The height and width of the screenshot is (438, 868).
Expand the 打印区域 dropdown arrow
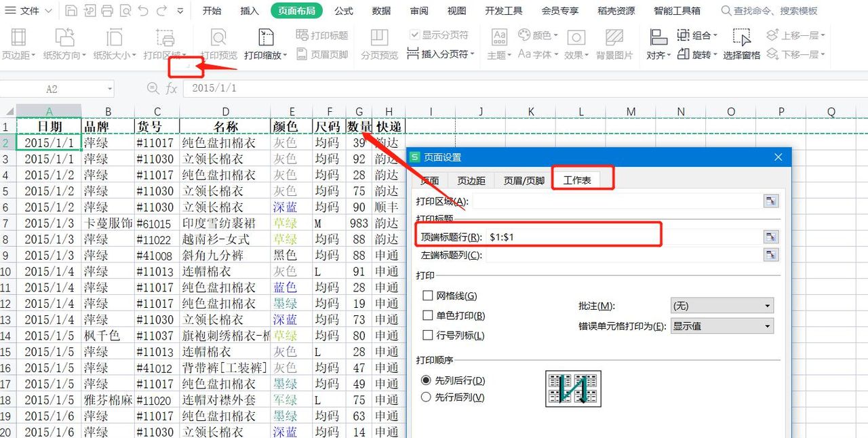pyautogui.click(x=772, y=201)
